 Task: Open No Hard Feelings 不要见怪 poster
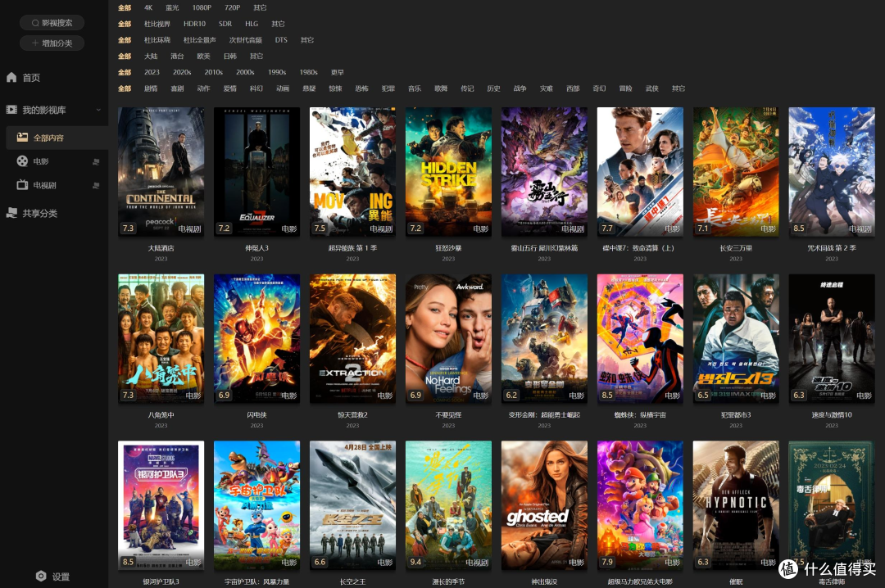pyautogui.click(x=449, y=338)
